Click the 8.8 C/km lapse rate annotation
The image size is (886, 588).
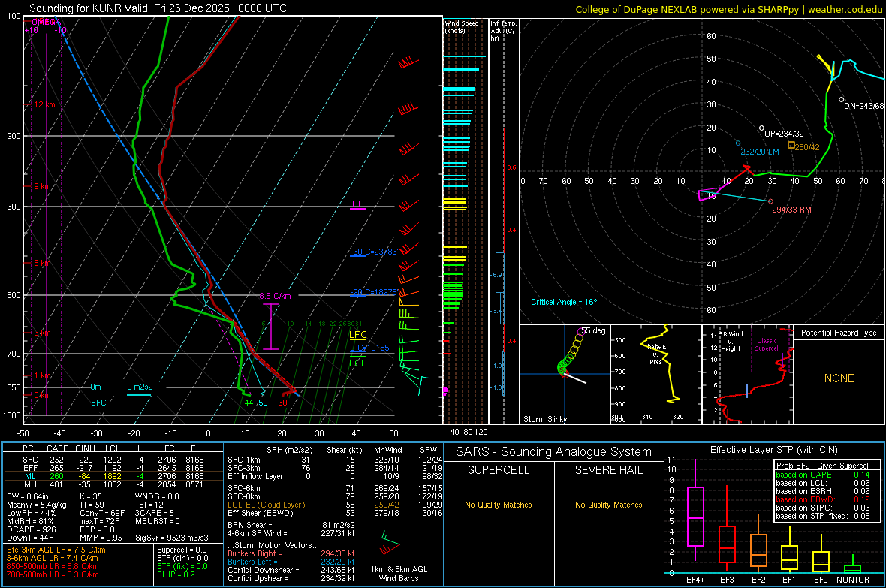coord(275,297)
